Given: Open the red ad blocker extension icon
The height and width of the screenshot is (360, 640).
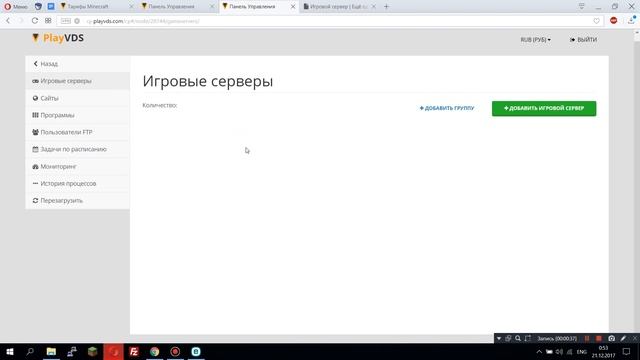Looking at the screenshot, I should pos(613,20).
